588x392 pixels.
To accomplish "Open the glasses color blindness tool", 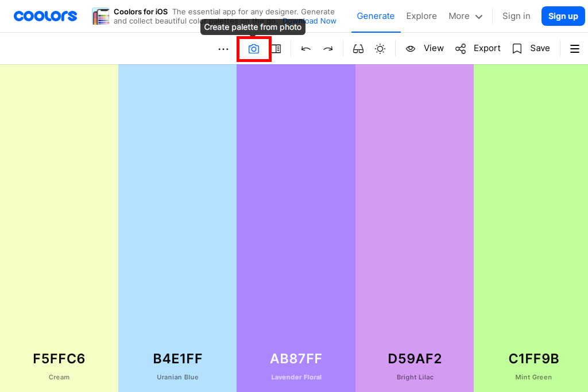I will [358, 49].
